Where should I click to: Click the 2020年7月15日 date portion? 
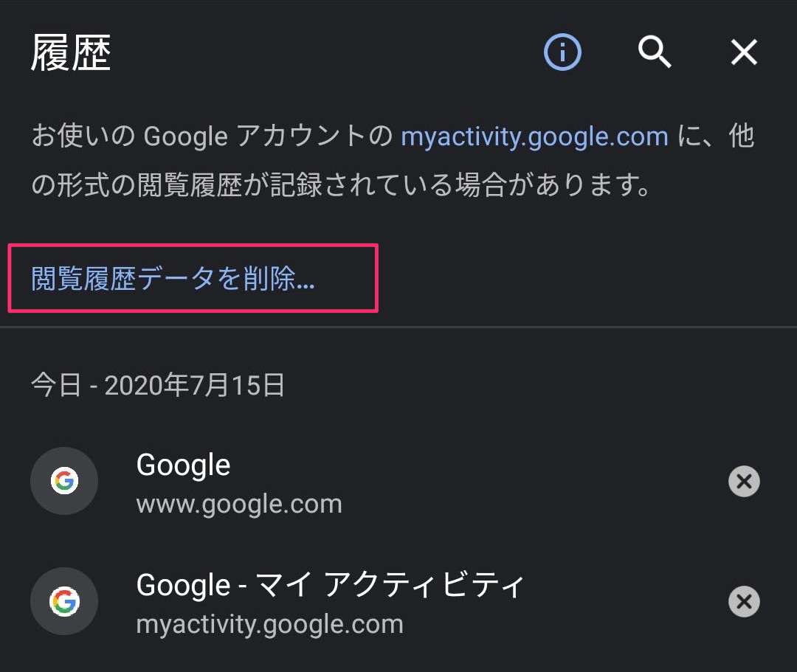[195, 385]
